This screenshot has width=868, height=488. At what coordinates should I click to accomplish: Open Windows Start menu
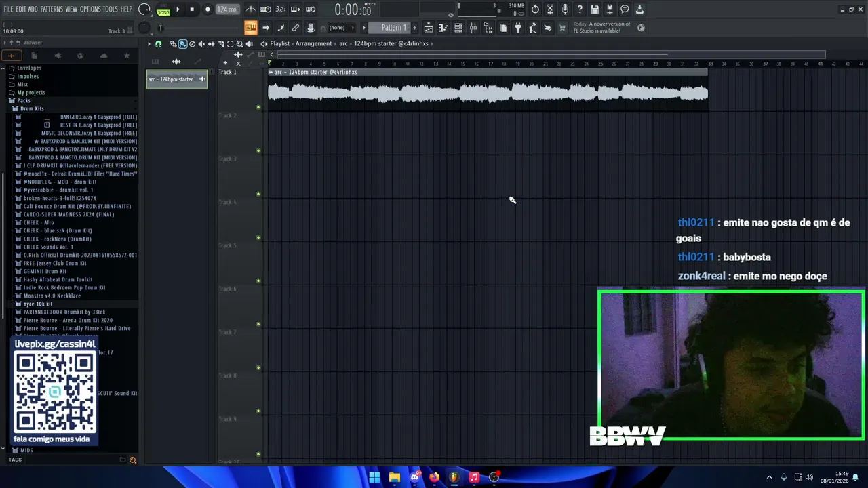click(374, 477)
